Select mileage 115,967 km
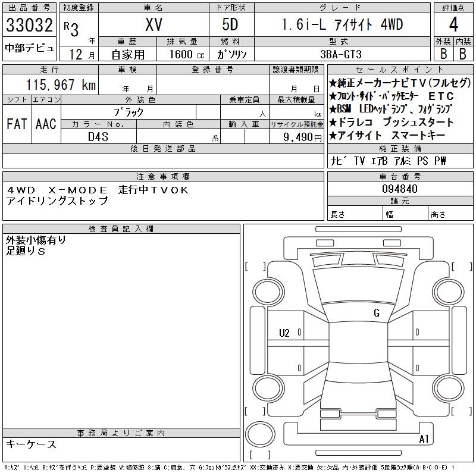The height and width of the screenshot is (476, 476). tap(61, 84)
